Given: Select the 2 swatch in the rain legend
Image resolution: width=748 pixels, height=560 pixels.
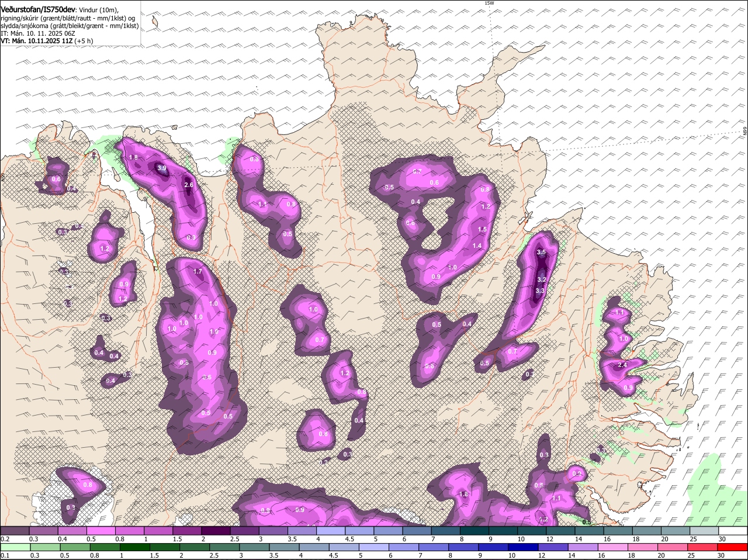Looking at the screenshot, I should click(195, 547).
